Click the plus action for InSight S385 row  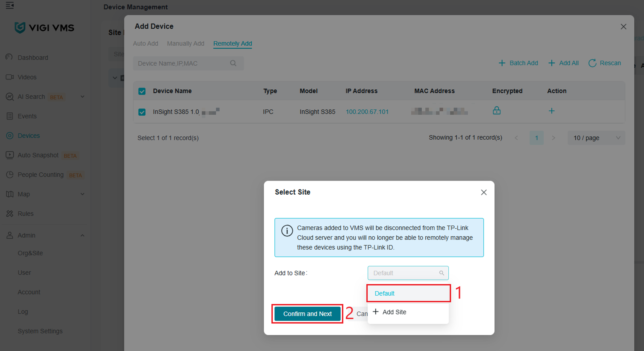pos(551,111)
